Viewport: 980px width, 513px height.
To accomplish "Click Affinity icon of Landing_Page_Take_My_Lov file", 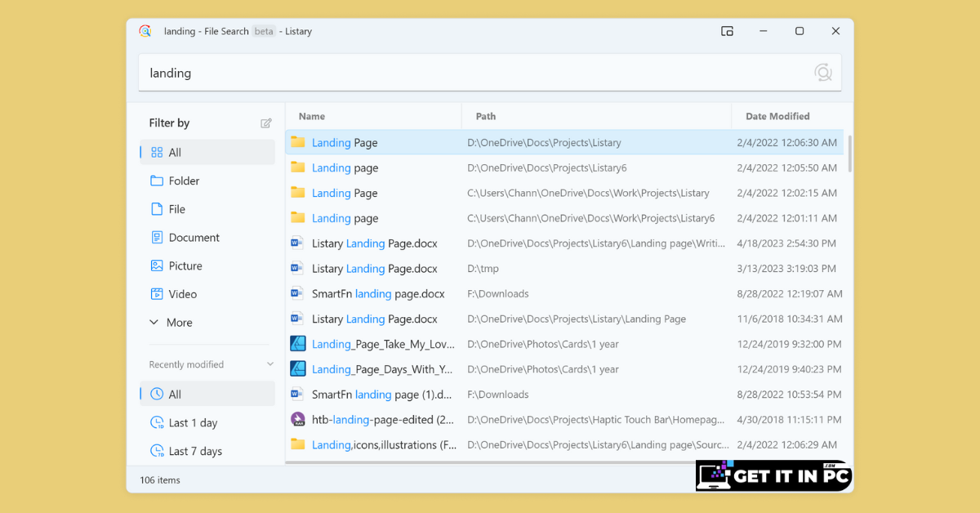I will [x=298, y=344].
